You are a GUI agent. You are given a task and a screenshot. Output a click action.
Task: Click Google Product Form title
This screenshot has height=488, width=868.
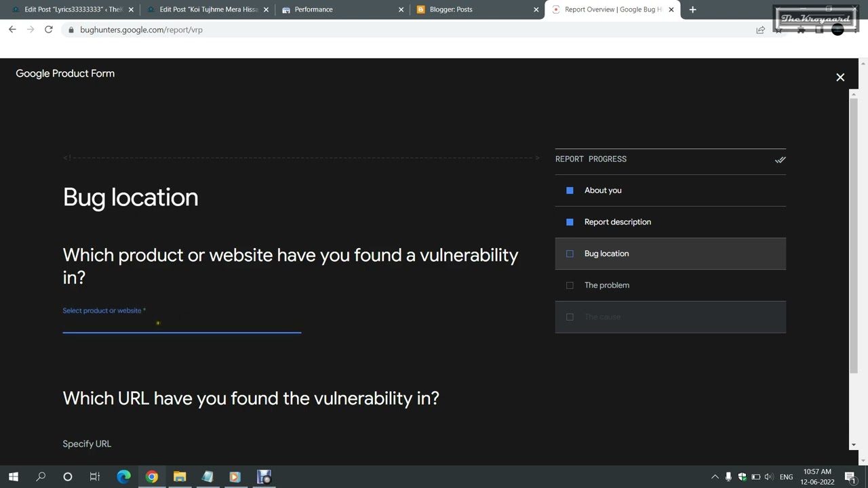[x=65, y=73]
